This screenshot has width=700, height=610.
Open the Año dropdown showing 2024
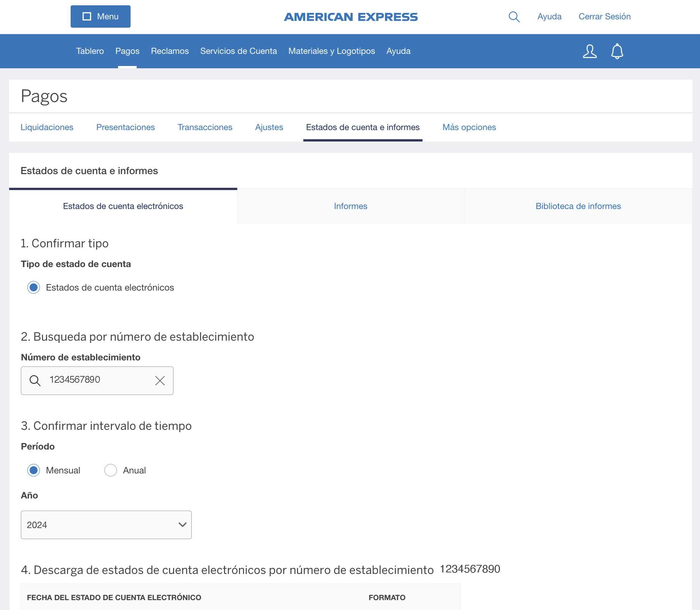click(x=106, y=525)
